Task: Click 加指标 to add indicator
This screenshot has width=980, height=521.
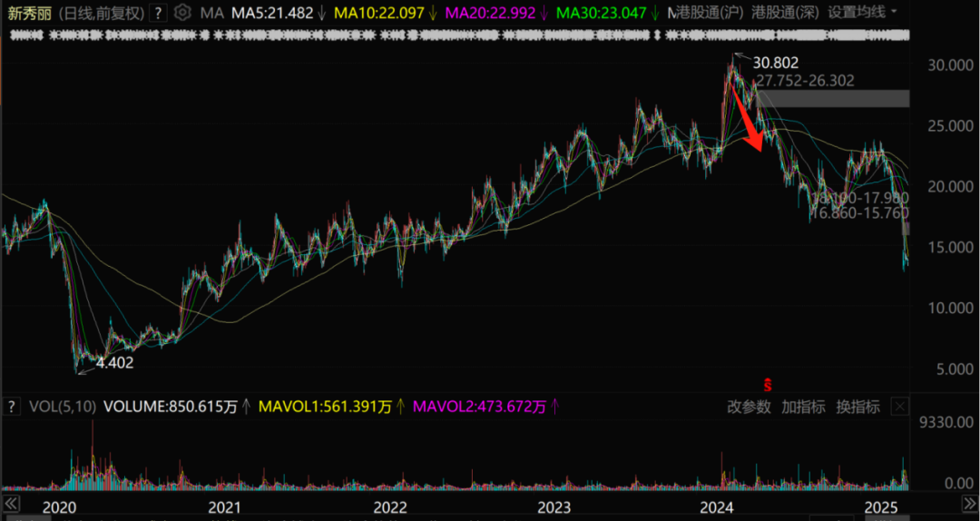Action: click(803, 408)
